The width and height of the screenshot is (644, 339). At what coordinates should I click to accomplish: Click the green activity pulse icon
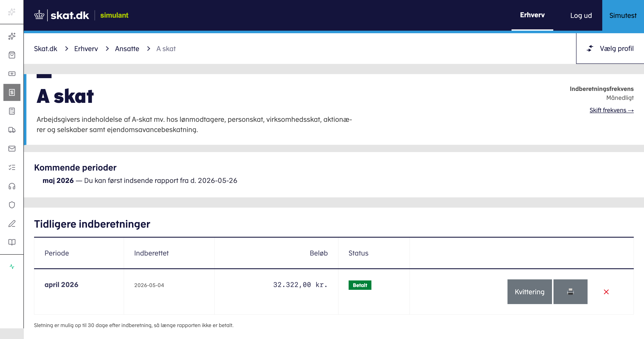12,267
